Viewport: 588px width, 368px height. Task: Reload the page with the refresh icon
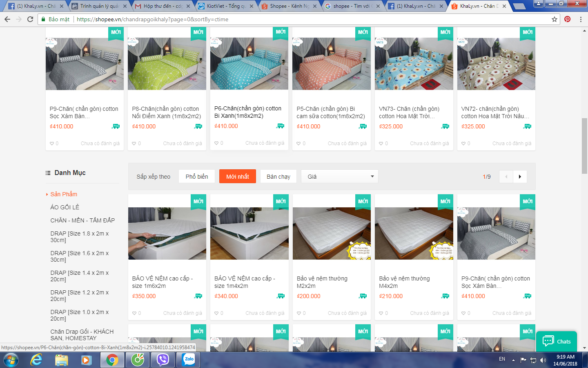pyautogui.click(x=30, y=19)
